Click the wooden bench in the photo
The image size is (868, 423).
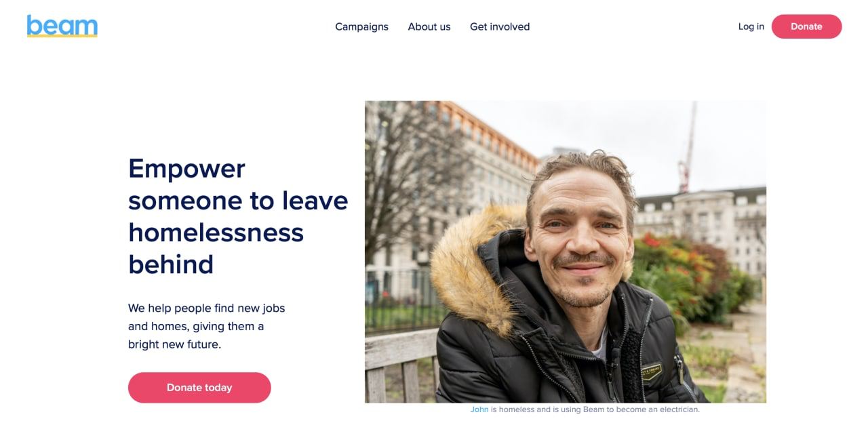(x=401, y=366)
